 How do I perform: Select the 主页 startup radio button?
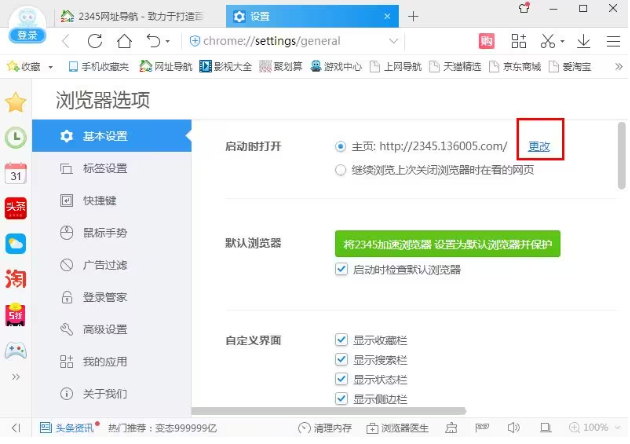point(340,147)
